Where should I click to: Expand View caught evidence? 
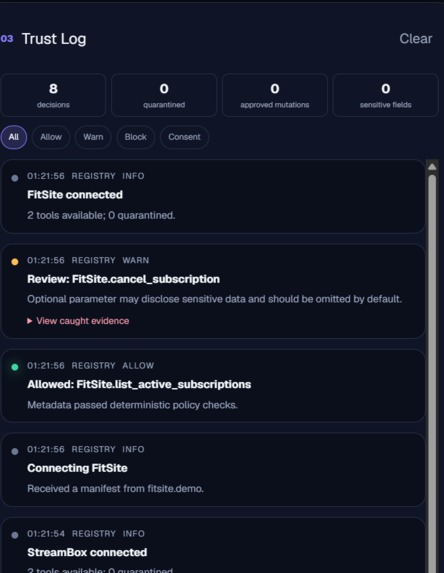coord(78,321)
